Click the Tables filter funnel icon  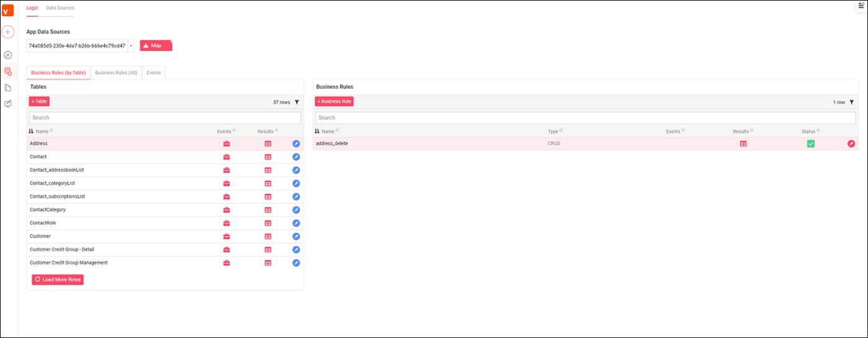coord(297,102)
